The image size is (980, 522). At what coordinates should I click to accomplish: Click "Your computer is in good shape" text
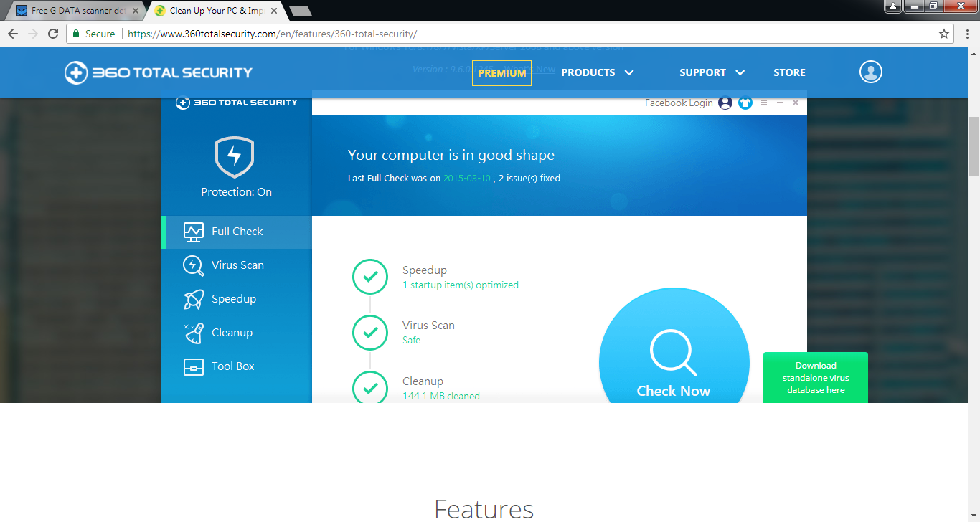(451, 156)
